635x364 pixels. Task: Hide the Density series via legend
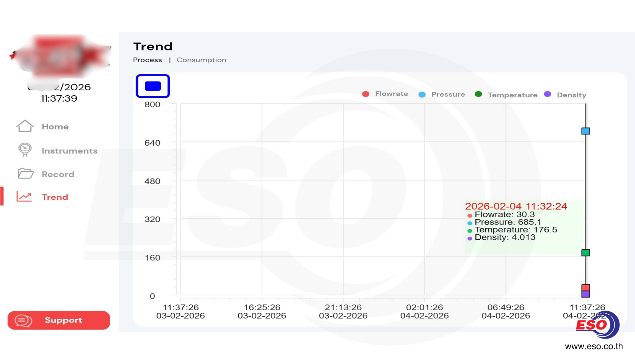tap(565, 95)
